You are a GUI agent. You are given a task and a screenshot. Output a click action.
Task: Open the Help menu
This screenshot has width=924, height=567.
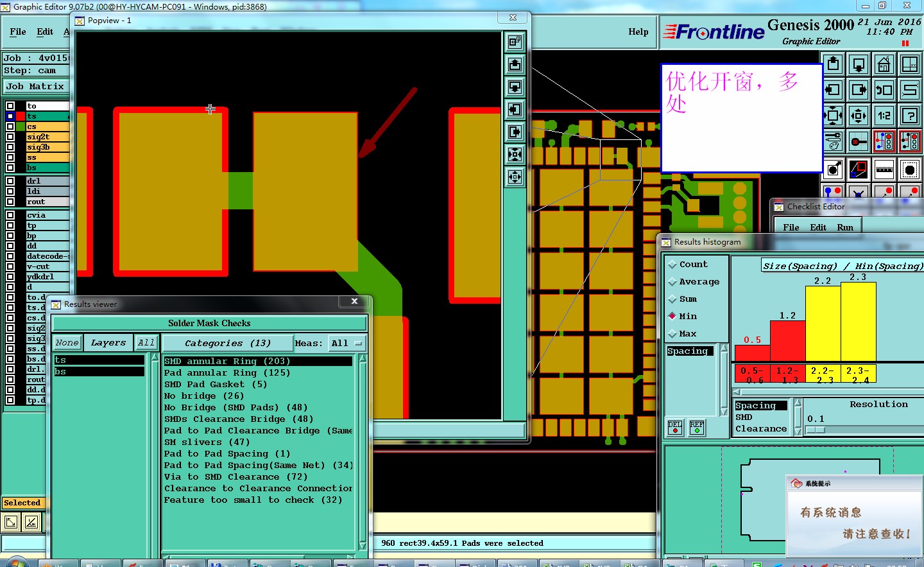[x=638, y=31]
